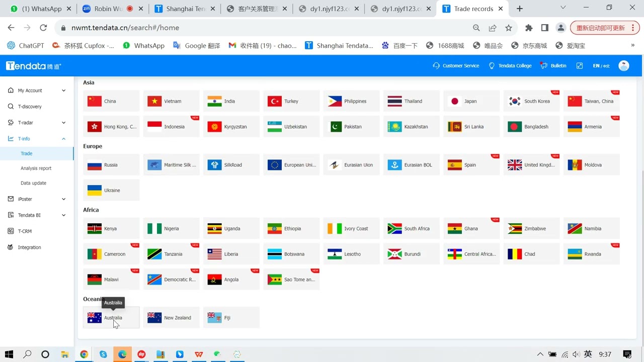Screen dimensions: 644x362
Task: Select the Kenya country card
Action: point(111,229)
